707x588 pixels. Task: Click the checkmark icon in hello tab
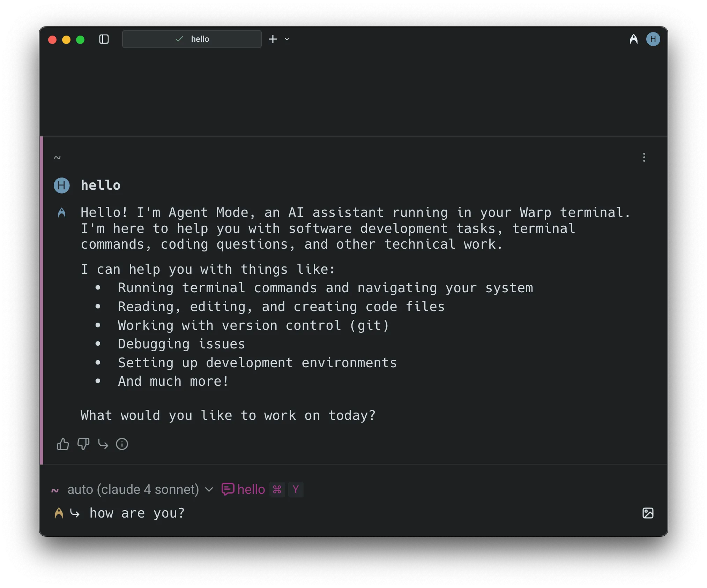179,39
